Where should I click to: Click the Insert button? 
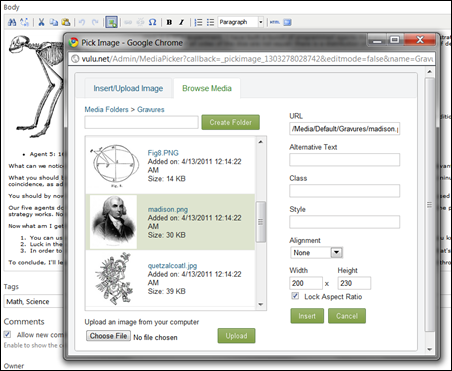pyautogui.click(x=307, y=316)
